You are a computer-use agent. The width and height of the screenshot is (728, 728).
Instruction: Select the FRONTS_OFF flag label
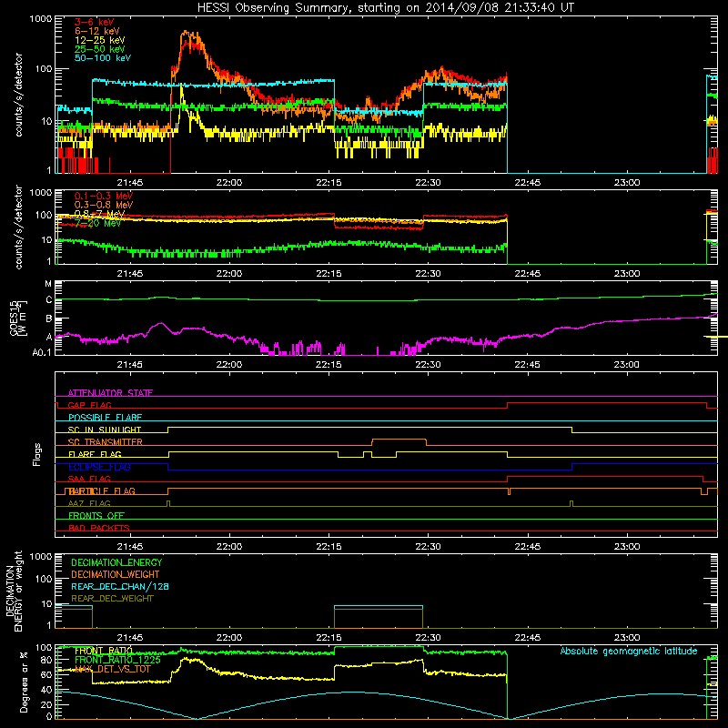[x=96, y=516]
